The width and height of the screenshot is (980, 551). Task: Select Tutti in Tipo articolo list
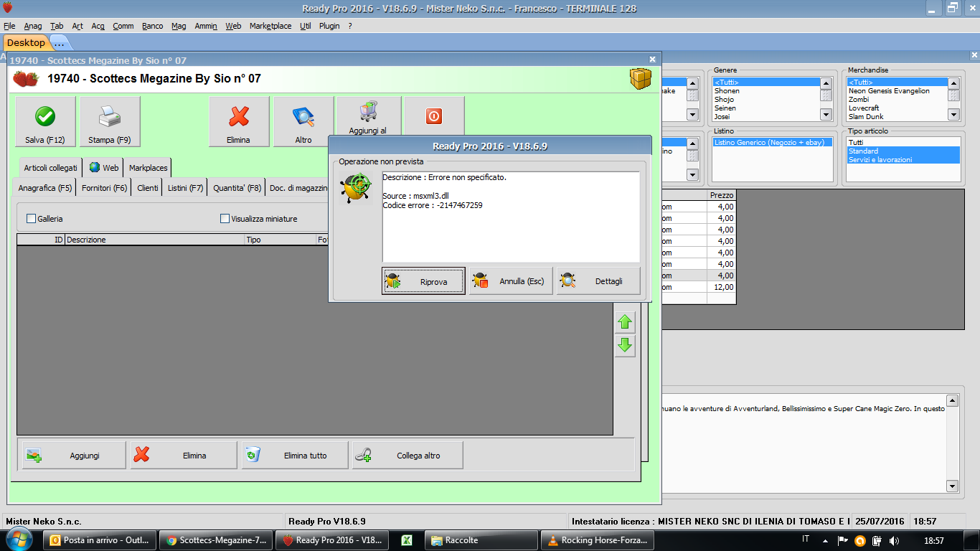pos(903,143)
